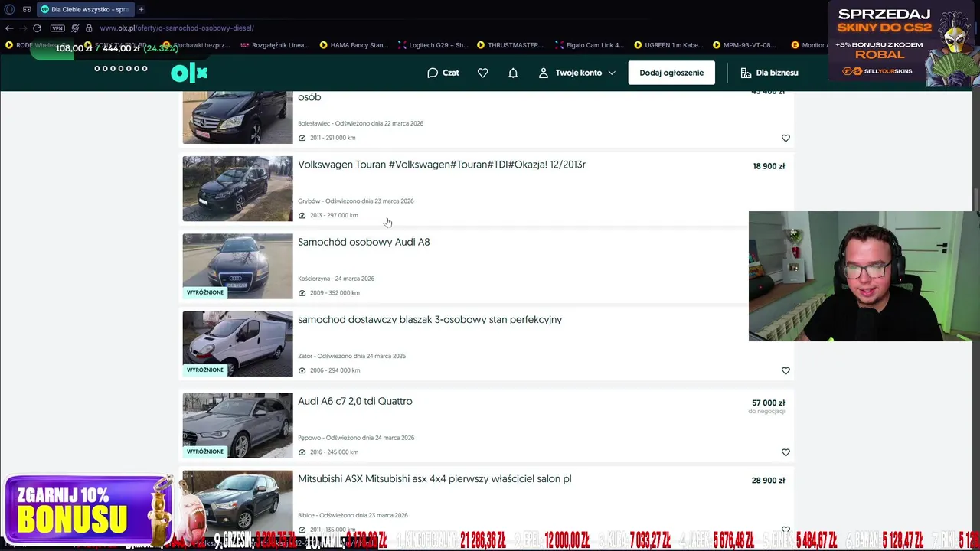Screen dimensions: 980x551
Task: Click the white van photo thumbnail
Action: point(237,343)
